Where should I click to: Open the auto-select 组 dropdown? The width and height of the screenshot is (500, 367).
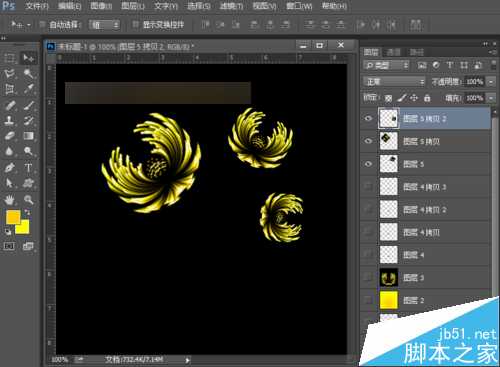pos(104,25)
